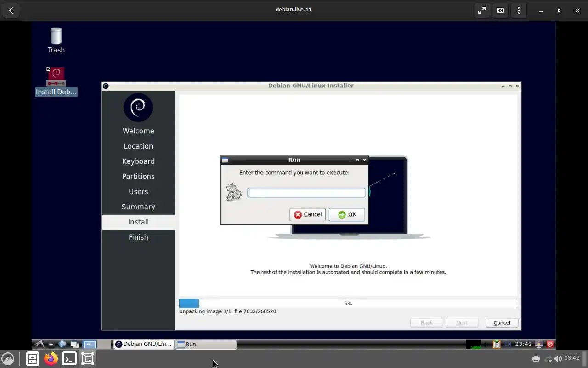The height and width of the screenshot is (368, 588).
Task: Open the host file manager launcher
Action: point(33,359)
